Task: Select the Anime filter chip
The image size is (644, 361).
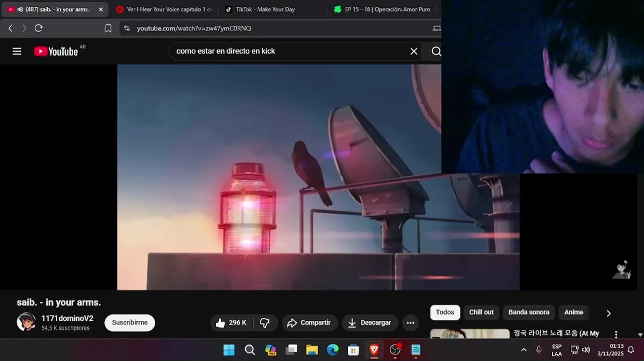Action: pyautogui.click(x=574, y=312)
